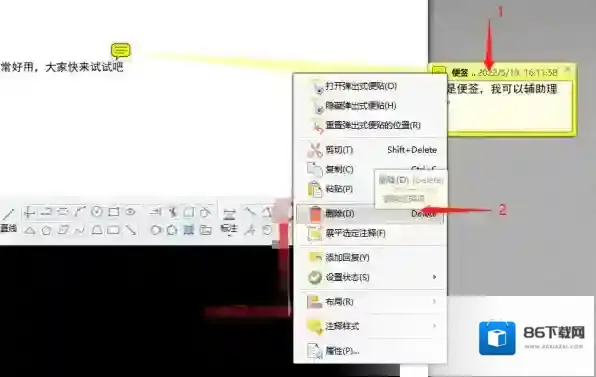Choose 添加回复(Y) from context menu
The image size is (596, 377).
click(370, 258)
